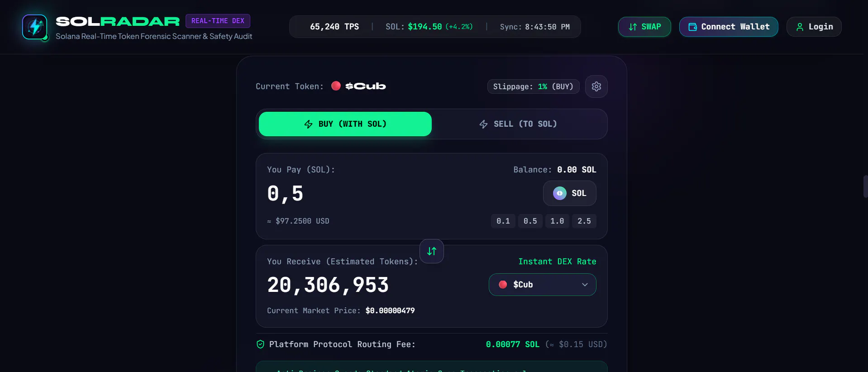The height and width of the screenshot is (372, 868).
Task: Open the Slippage 1% (BUY) selector
Action: pos(533,86)
